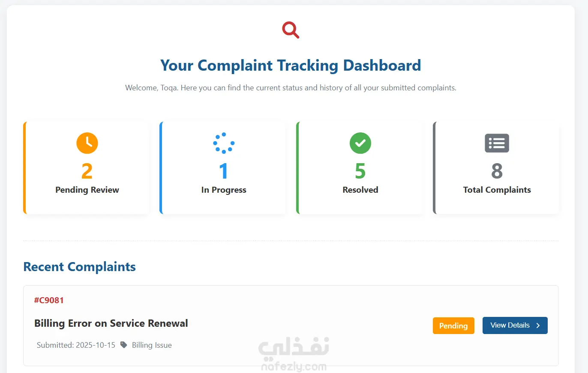
Task: Click the tag icon beside Billing Issue
Action: [x=124, y=345]
